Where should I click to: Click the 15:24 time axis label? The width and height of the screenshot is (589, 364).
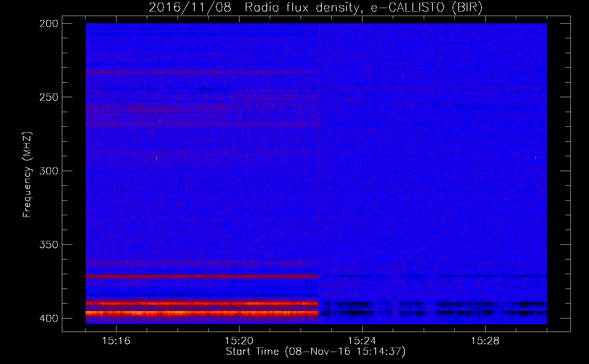[x=362, y=341]
